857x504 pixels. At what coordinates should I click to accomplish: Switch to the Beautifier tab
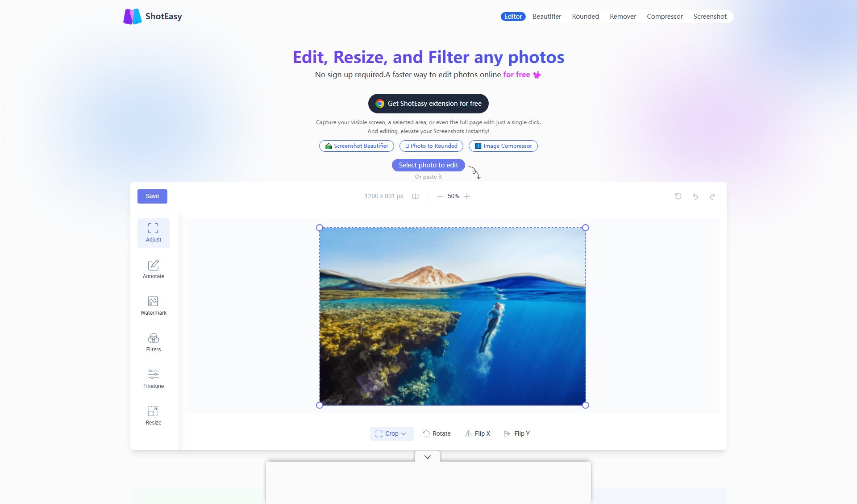click(x=546, y=16)
